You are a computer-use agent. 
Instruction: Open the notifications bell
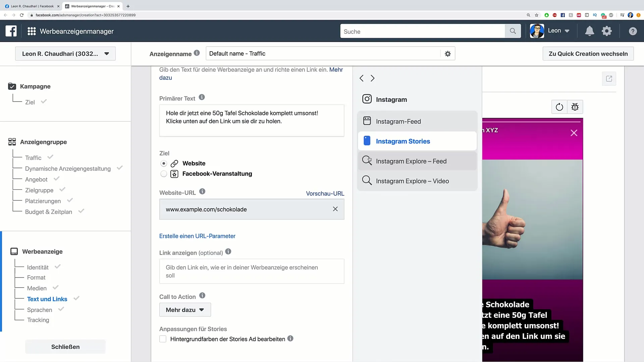[x=589, y=31]
